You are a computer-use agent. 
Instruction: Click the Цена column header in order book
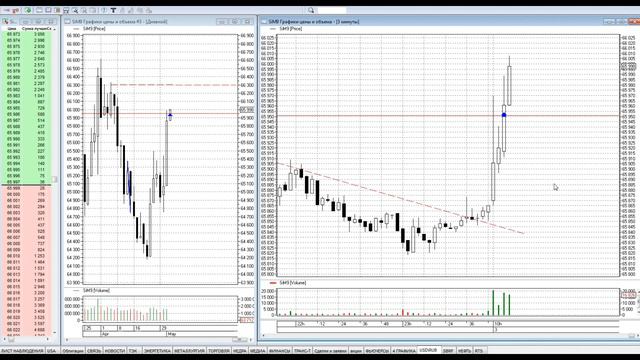(12, 29)
